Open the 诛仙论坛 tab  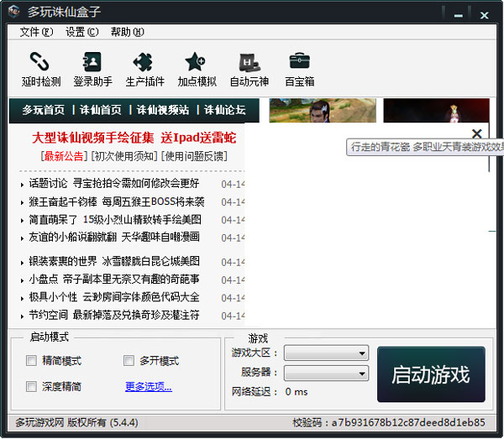225,110
